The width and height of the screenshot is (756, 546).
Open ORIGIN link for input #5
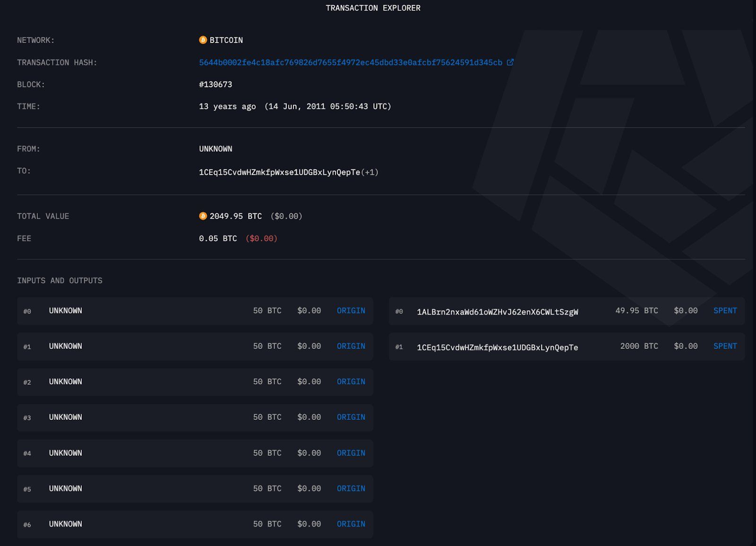351,488
